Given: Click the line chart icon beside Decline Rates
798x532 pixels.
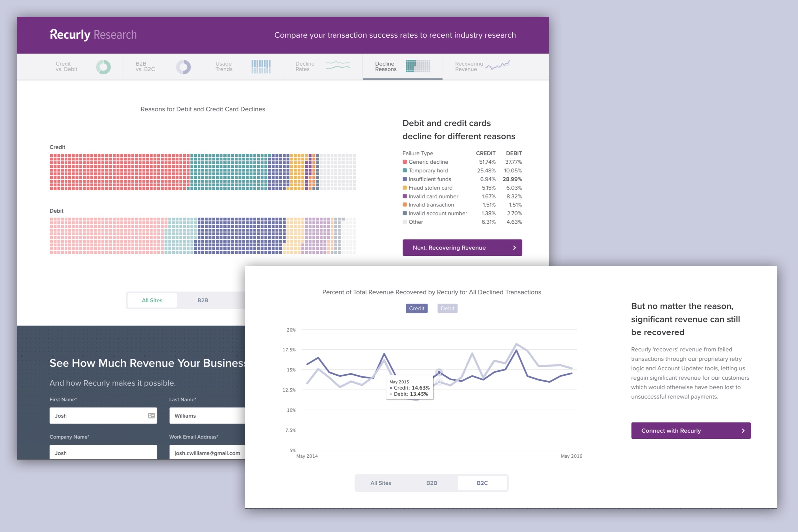Looking at the screenshot, I should coord(337,65).
